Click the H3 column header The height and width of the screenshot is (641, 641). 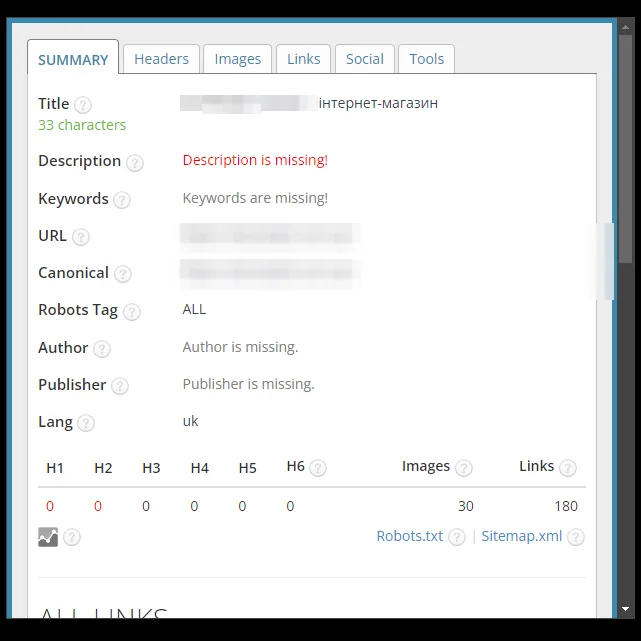point(151,468)
